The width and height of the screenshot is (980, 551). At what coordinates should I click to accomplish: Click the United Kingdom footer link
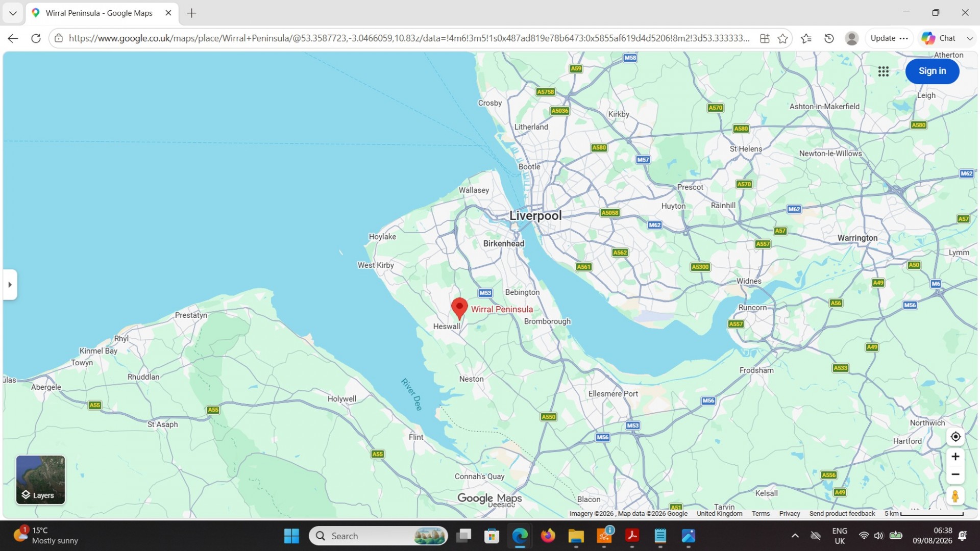[720, 514]
